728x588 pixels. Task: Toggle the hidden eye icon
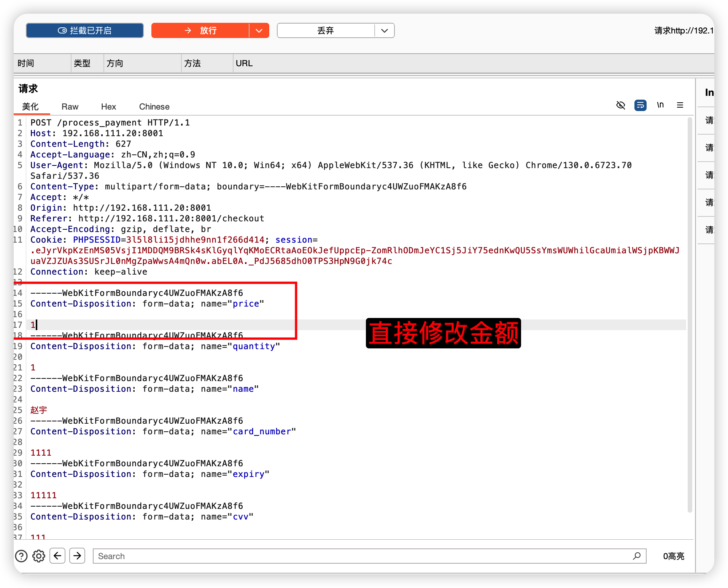[x=620, y=105]
